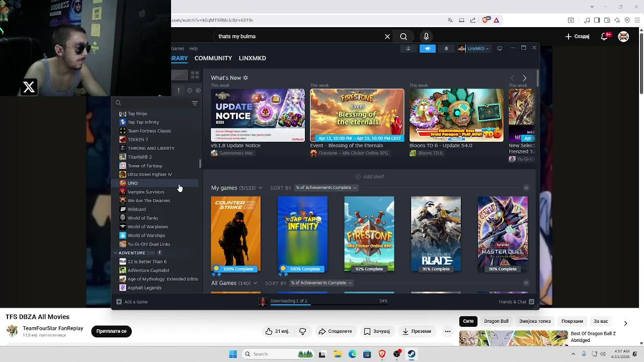The height and width of the screenshot is (362, 644).
Task: Click YouTube search input field
Action: click(299, 36)
